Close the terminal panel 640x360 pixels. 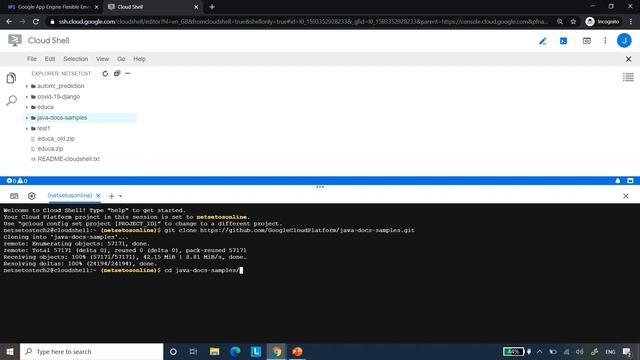pyautogui.click(x=626, y=196)
